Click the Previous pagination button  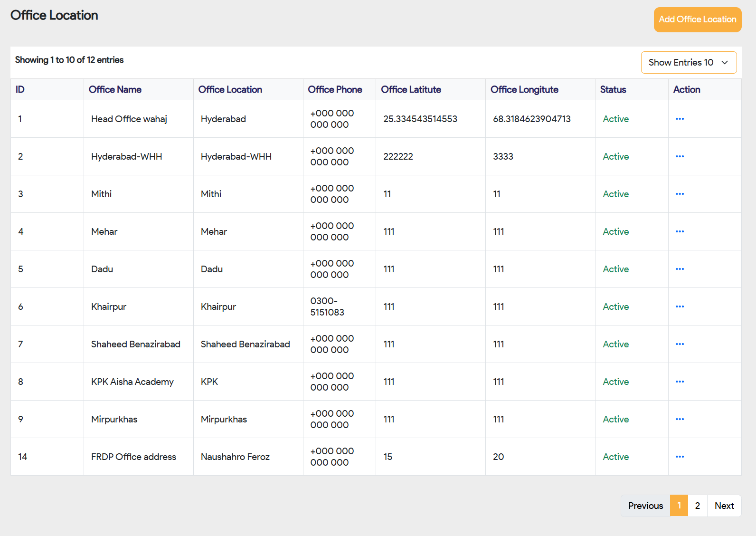click(645, 506)
